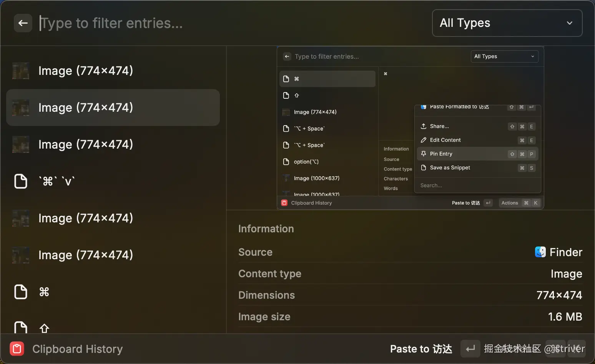
Task: Select the highlighted second Image (774×474) entry
Action: pos(113,108)
